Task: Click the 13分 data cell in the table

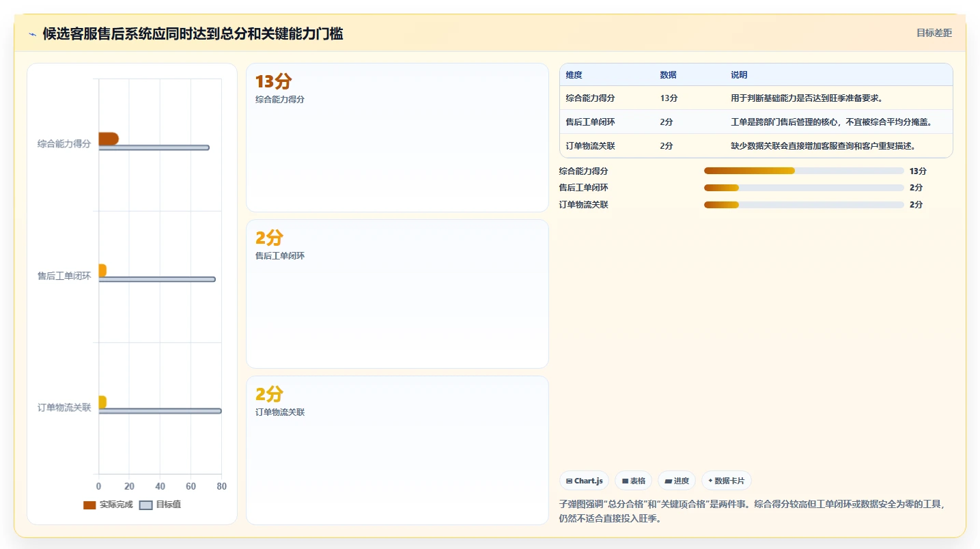Action: [669, 98]
